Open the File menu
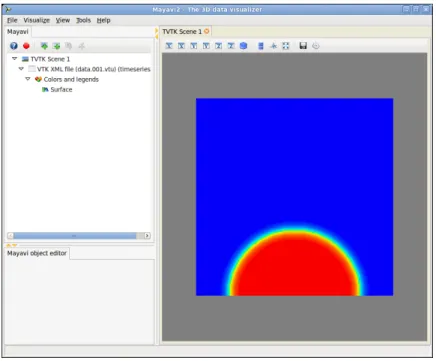 point(12,20)
